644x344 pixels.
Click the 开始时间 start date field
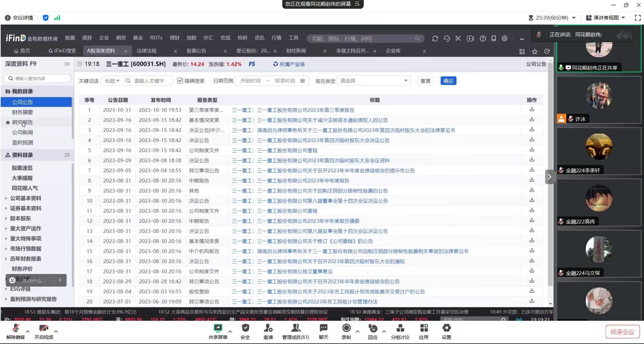tap(250, 81)
